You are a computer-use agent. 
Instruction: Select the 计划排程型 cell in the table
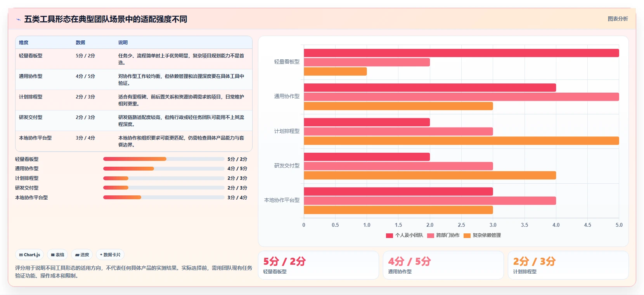(x=31, y=97)
